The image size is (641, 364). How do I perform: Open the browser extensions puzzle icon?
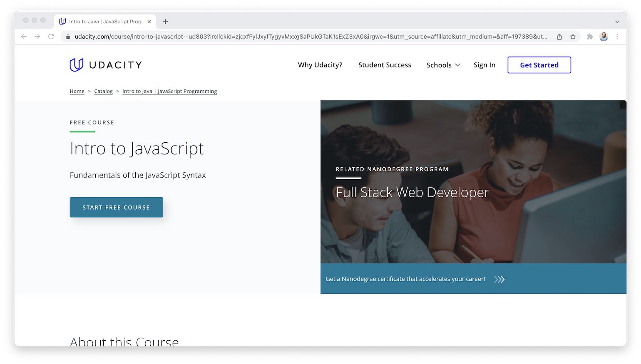tap(590, 37)
